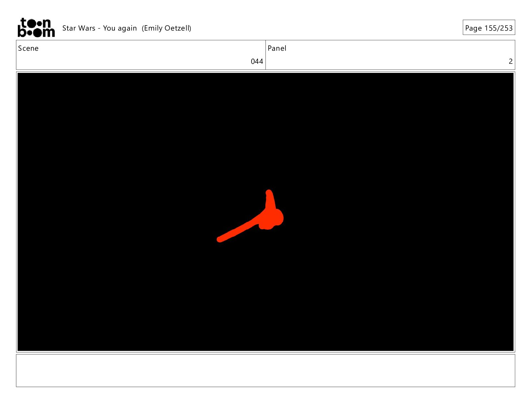Image resolution: width=532 pixels, height=411 pixels.
Task: Click the 'Scene' label
Action: coord(28,48)
